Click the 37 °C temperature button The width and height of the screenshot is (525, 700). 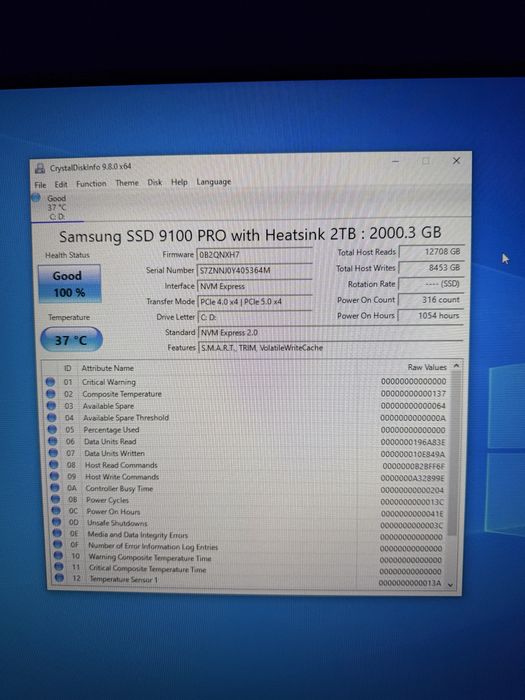pyautogui.click(x=71, y=340)
